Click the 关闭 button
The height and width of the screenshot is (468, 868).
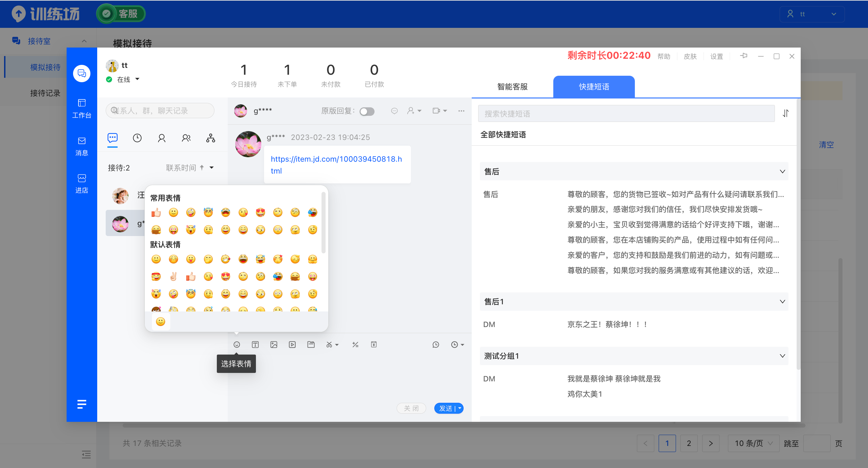[411, 408]
